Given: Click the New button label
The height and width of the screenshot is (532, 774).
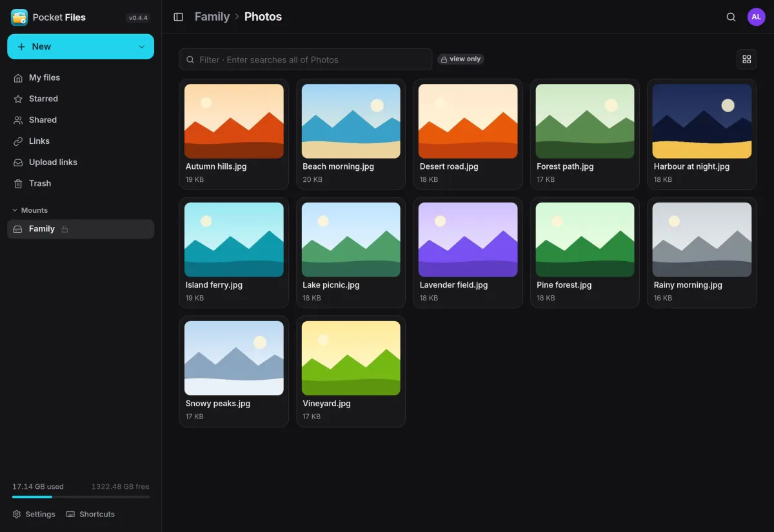Looking at the screenshot, I should [41, 46].
